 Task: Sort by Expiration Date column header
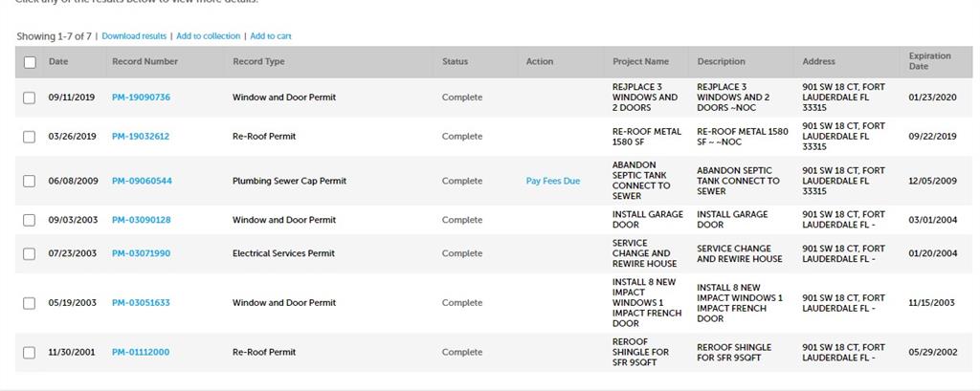(929, 61)
